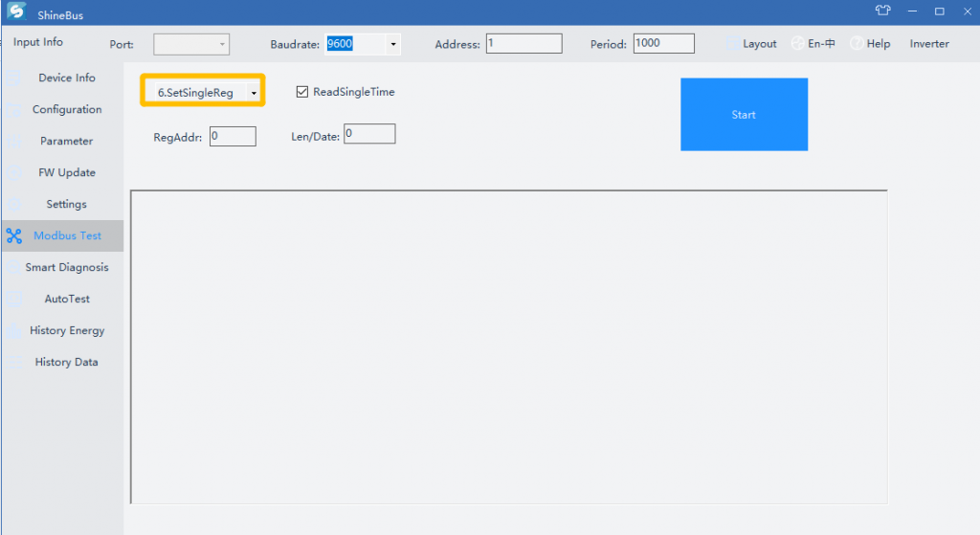Viewport: 980px width, 535px height.
Task: Click the Period input field
Action: pos(664,43)
